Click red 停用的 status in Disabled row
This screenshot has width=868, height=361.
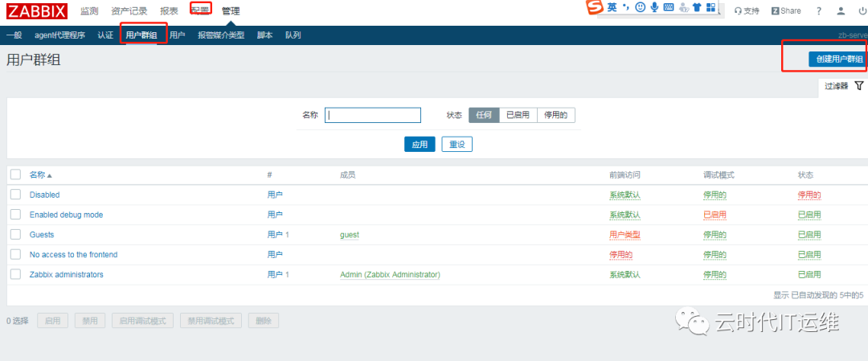[x=809, y=195]
